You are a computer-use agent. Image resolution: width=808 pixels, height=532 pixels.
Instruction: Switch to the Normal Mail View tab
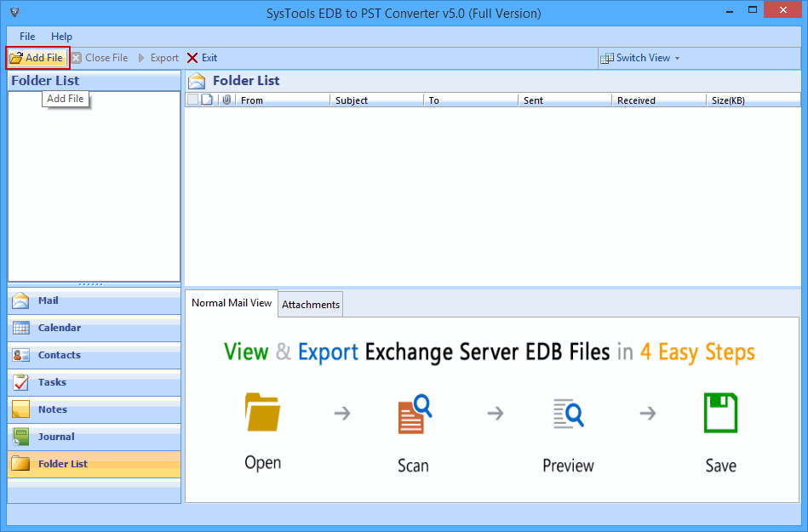point(232,303)
